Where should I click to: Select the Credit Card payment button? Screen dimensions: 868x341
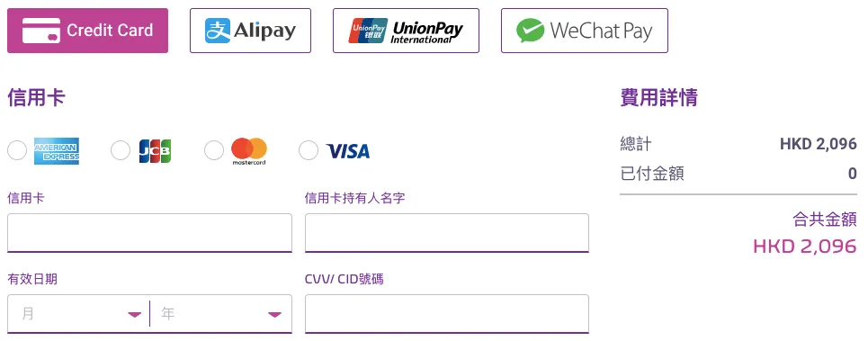(x=87, y=31)
